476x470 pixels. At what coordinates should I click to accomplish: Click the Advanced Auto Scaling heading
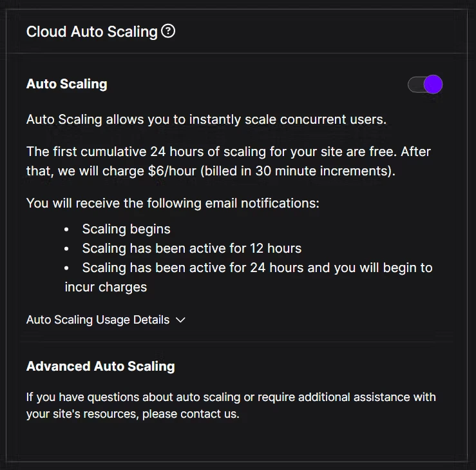[x=100, y=366]
